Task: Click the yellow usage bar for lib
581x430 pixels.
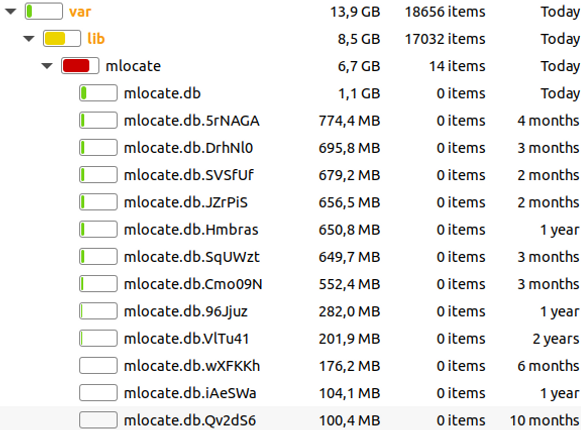Action: coord(62,39)
